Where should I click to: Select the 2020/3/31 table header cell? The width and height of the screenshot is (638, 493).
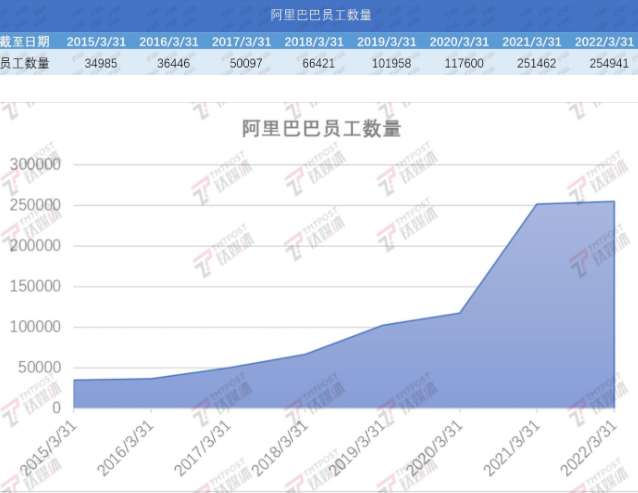(x=459, y=41)
